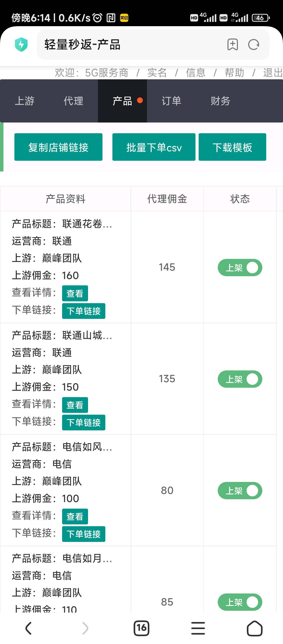Tap the page reload icon
Viewport: 283px width, 644px height.
(254, 45)
